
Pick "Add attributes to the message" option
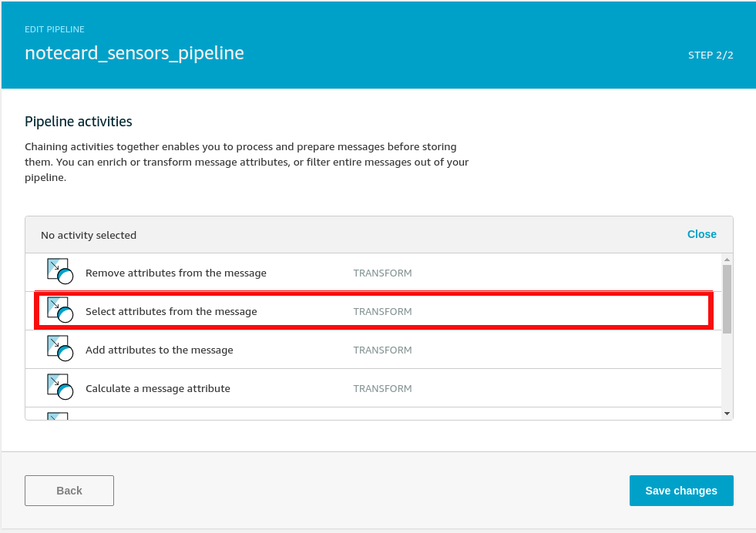tap(159, 350)
